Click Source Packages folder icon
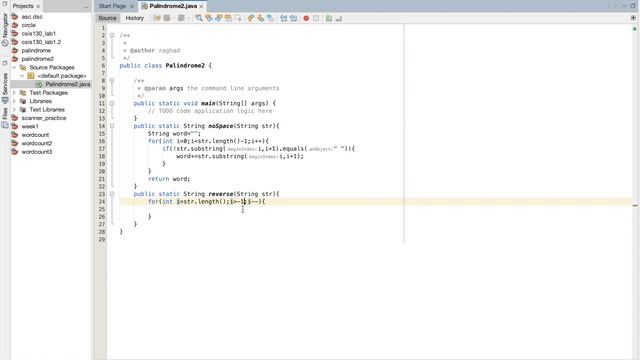 [x=23, y=67]
